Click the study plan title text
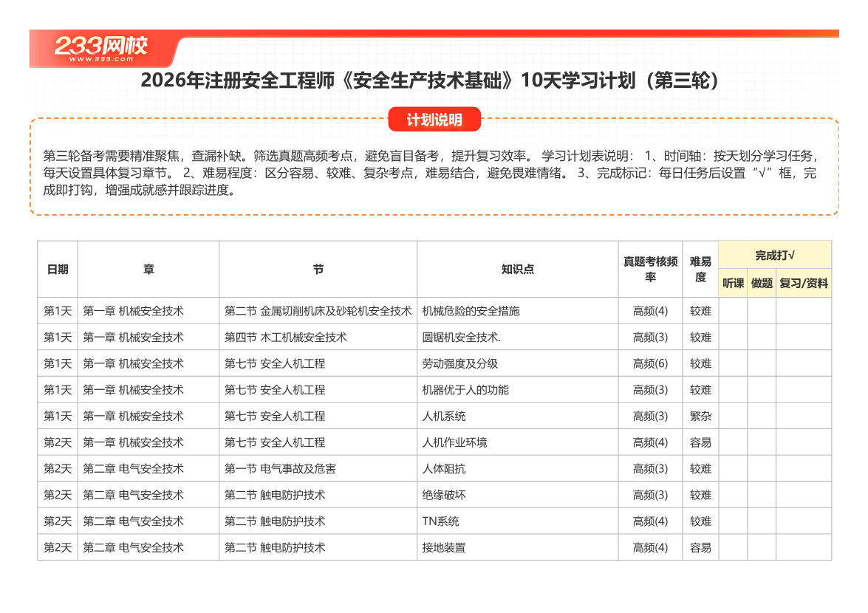868x613 pixels. [434, 81]
